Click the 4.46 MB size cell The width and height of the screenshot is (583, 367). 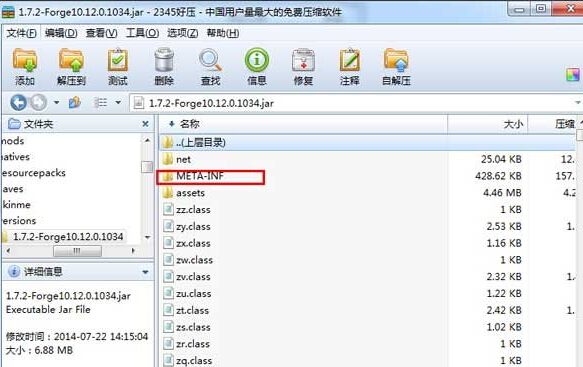502,193
